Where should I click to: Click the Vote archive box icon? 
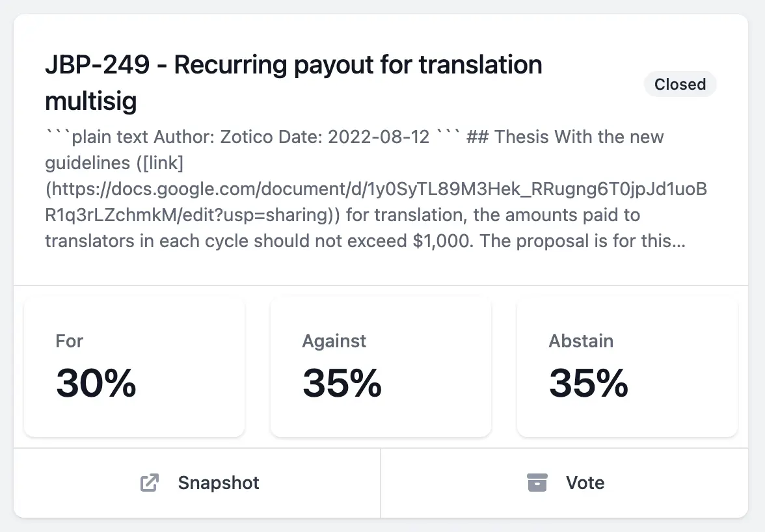[x=537, y=483]
